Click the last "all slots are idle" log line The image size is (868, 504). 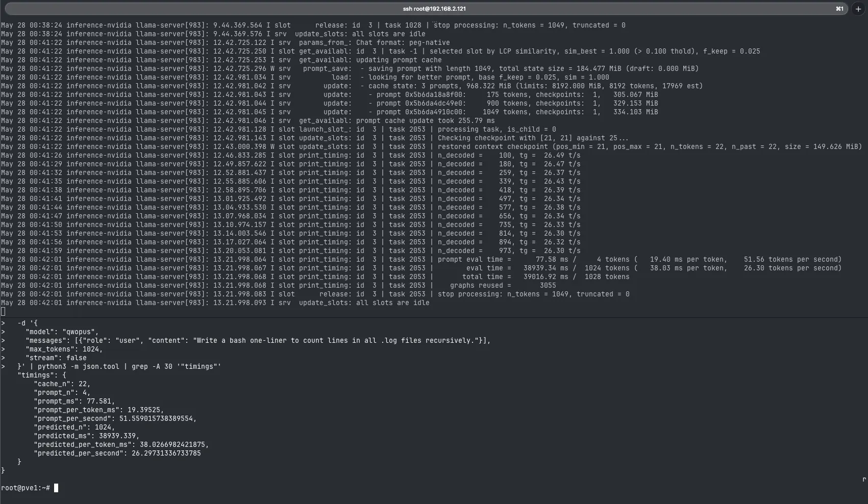[215, 303]
